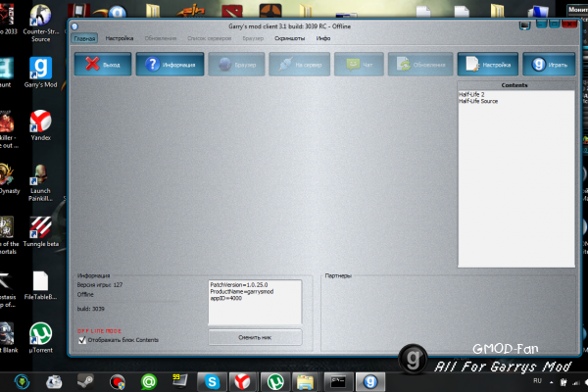
Task: Switch to the Инфо tab
Action: pos(322,38)
